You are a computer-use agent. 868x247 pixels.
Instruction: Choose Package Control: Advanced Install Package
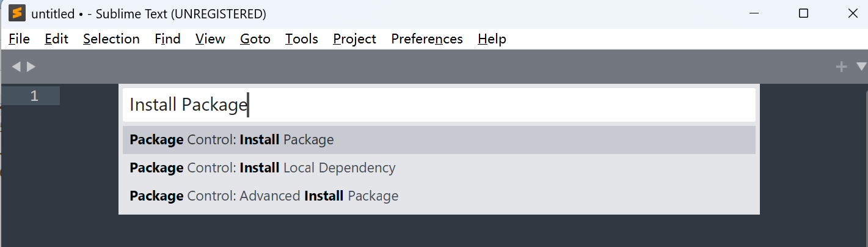(x=439, y=196)
